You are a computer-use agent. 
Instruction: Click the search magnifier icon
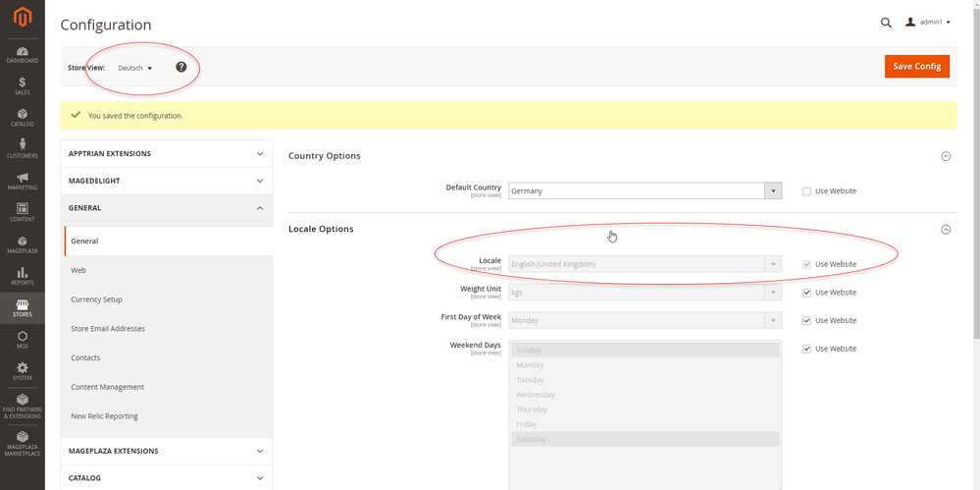pyautogui.click(x=886, y=23)
